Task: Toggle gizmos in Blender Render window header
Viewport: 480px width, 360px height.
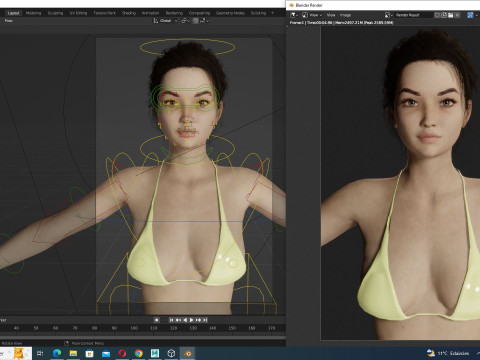Action: [x=470, y=15]
